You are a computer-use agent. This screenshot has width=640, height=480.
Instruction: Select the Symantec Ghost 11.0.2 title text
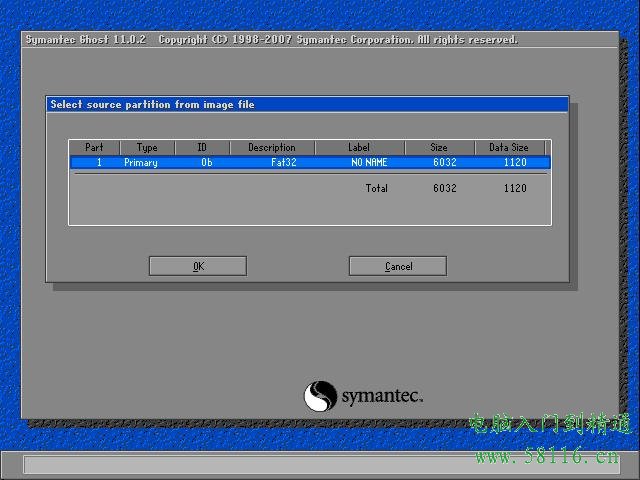pos(86,40)
